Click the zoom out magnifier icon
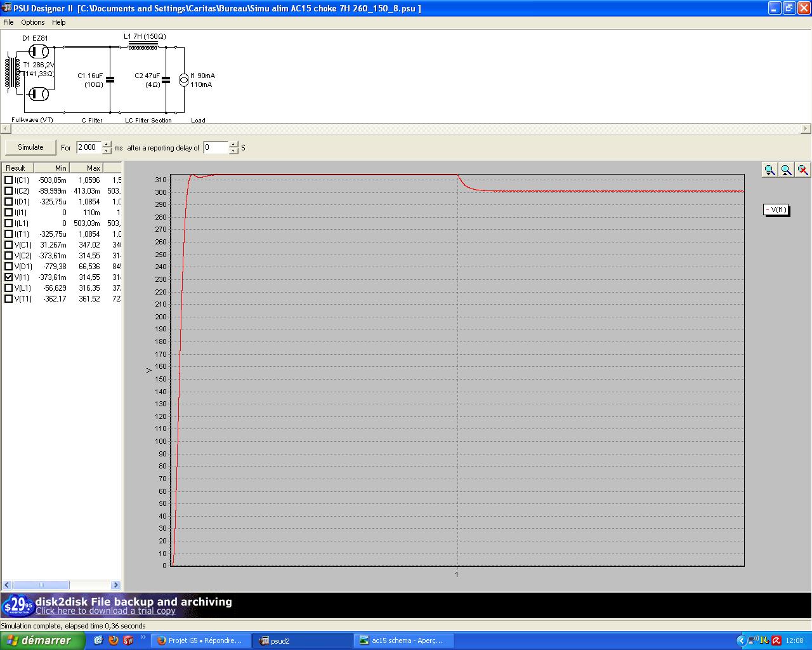 786,170
